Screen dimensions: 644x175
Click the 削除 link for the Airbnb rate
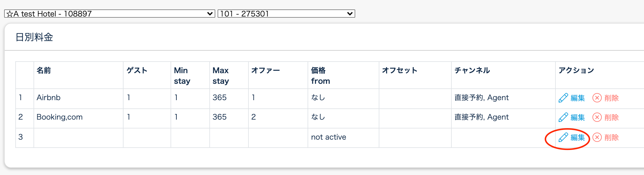coord(612,98)
